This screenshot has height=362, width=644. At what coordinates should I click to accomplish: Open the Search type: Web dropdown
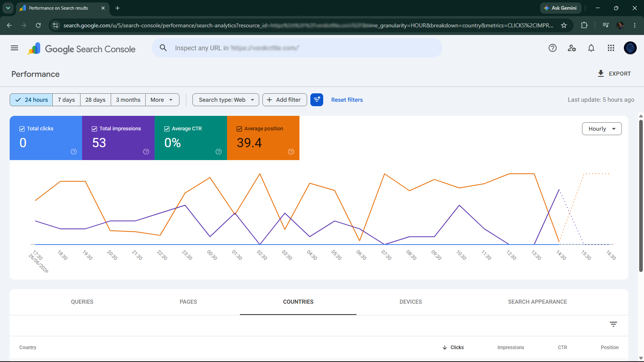pos(226,100)
